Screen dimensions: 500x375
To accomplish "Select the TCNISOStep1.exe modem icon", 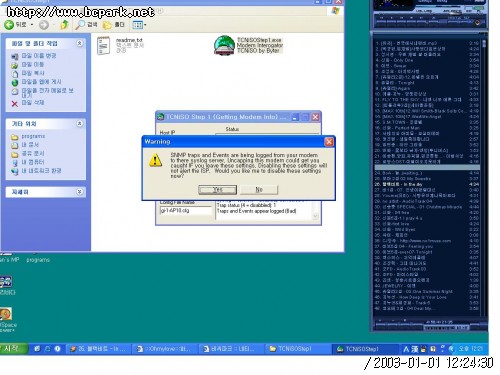I will click(x=224, y=45).
